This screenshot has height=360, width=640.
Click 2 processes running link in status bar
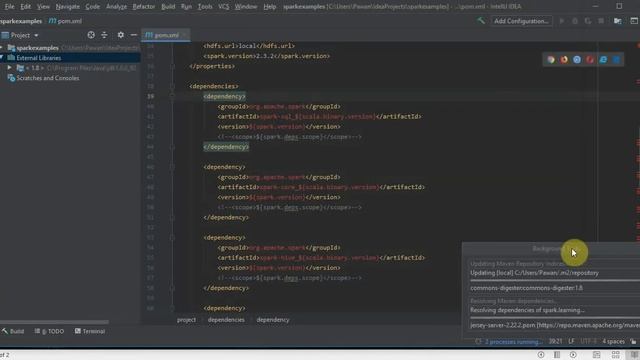[513, 341]
